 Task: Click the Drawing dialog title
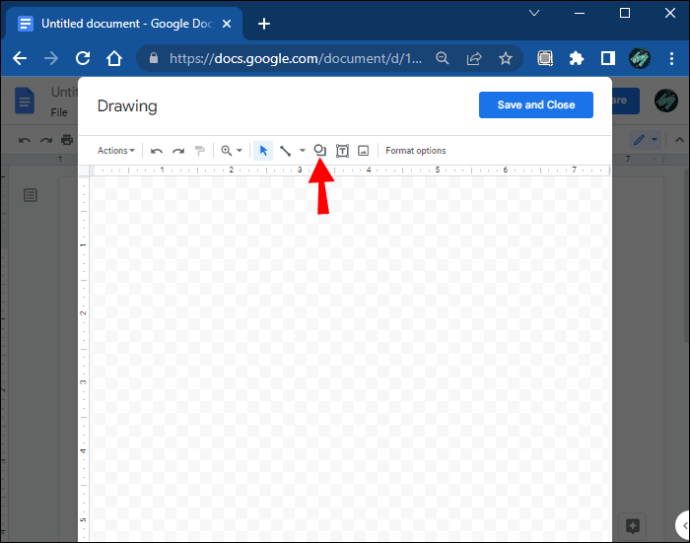coord(127,106)
